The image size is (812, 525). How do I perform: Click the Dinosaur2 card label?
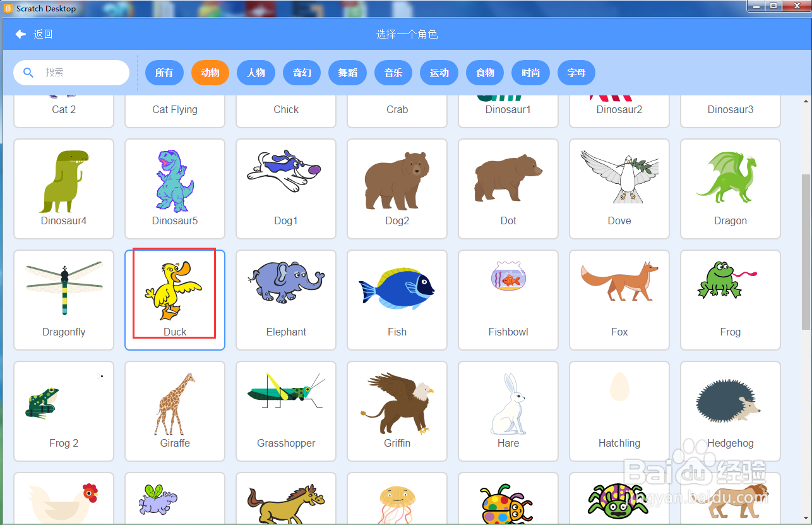point(619,109)
